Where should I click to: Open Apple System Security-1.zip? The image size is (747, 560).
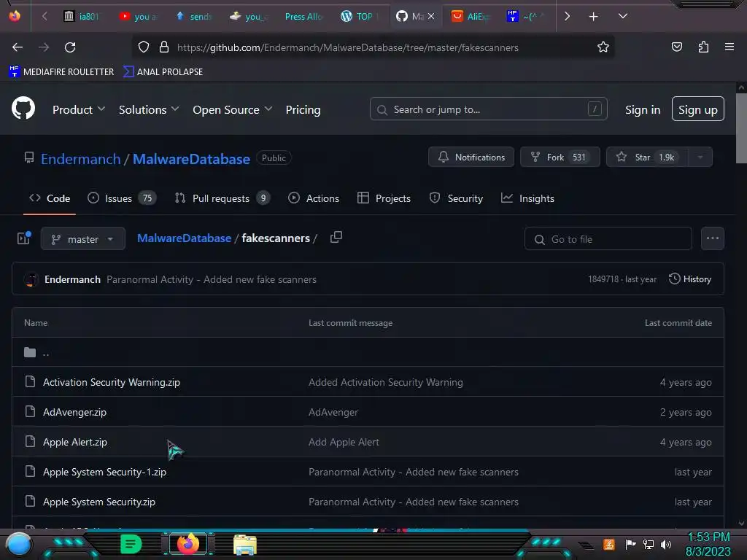click(x=104, y=472)
